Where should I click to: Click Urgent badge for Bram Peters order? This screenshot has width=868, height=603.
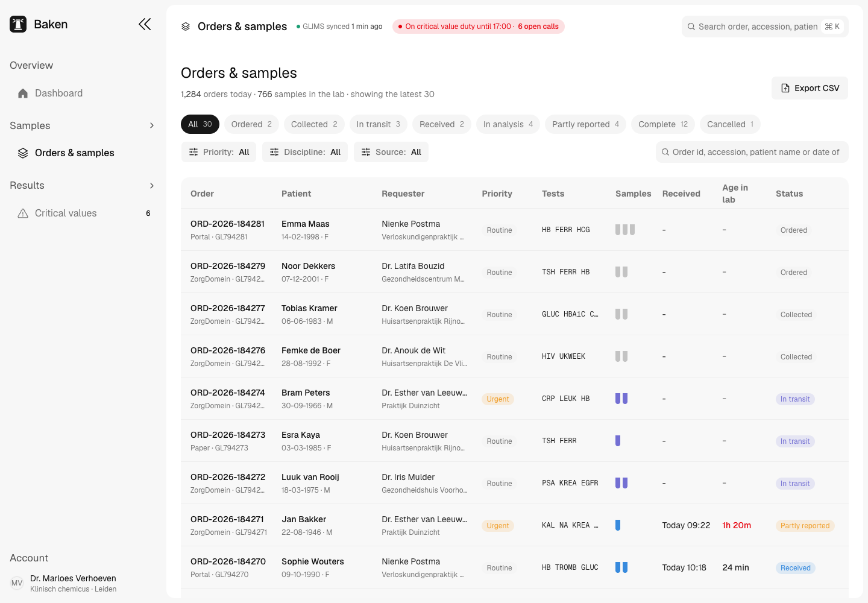(x=498, y=399)
